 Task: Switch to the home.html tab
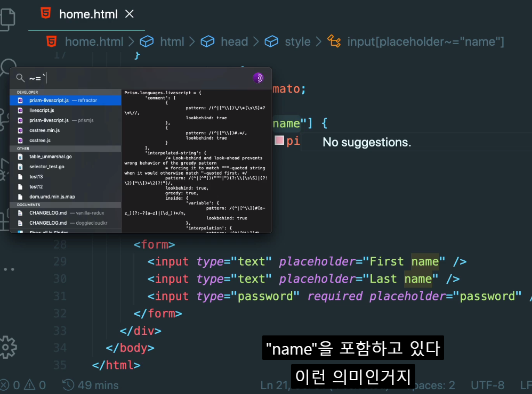click(x=86, y=14)
